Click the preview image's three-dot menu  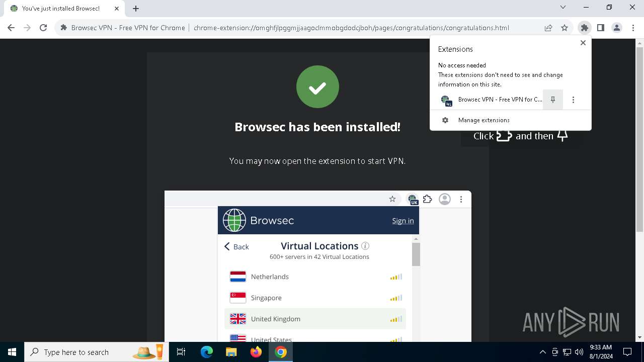[x=461, y=199]
